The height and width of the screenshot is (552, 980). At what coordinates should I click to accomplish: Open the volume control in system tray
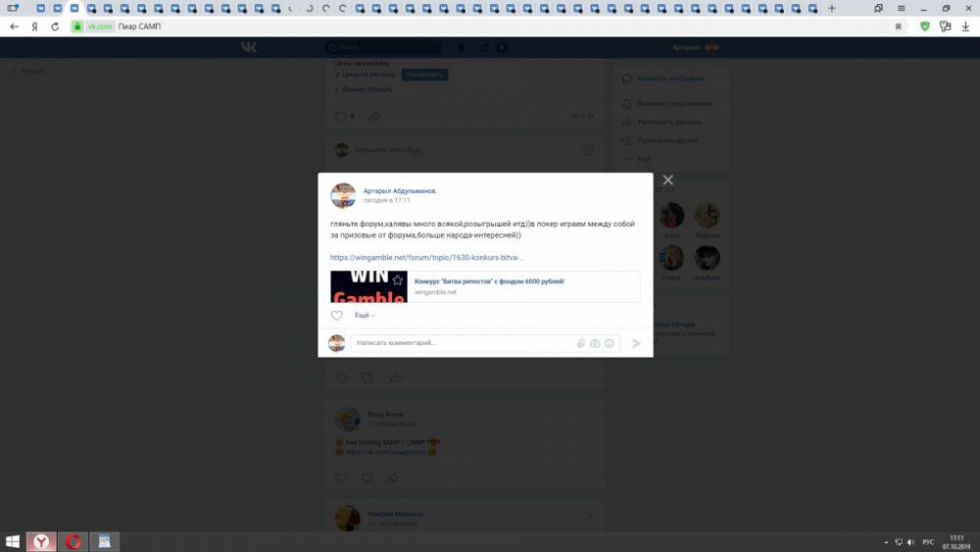(x=910, y=542)
